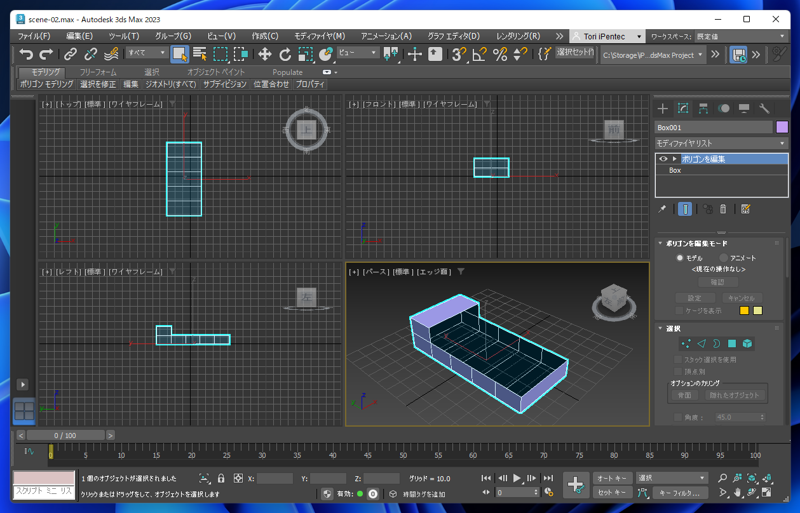Switch to Populate ribbon tab
Screen dimensions: 800x513
tap(287, 72)
